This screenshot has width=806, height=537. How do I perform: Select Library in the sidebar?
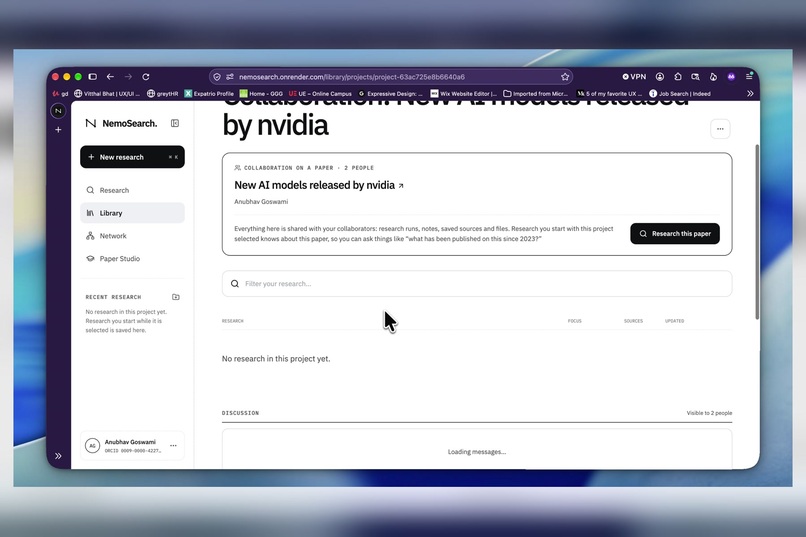[132, 213]
